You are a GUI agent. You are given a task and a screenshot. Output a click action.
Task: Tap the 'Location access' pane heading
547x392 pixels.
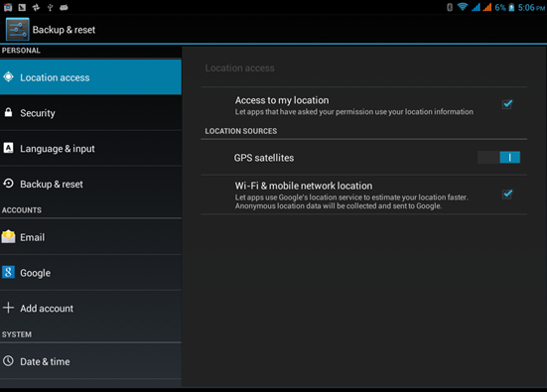(239, 68)
